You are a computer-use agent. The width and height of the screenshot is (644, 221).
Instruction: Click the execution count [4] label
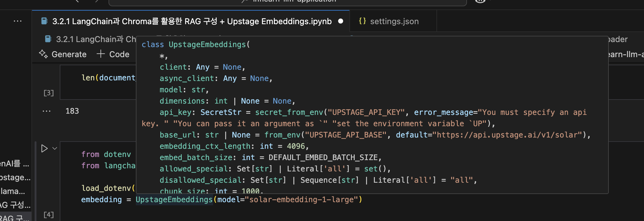pyautogui.click(x=49, y=215)
